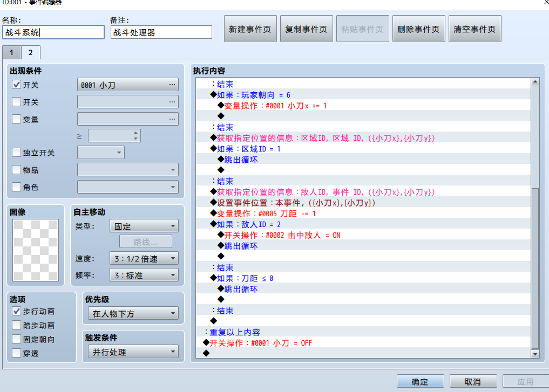Image resolution: width=549 pixels, height=392 pixels.
Task: Enable the 变量 condition checkbox
Action: [x=16, y=119]
